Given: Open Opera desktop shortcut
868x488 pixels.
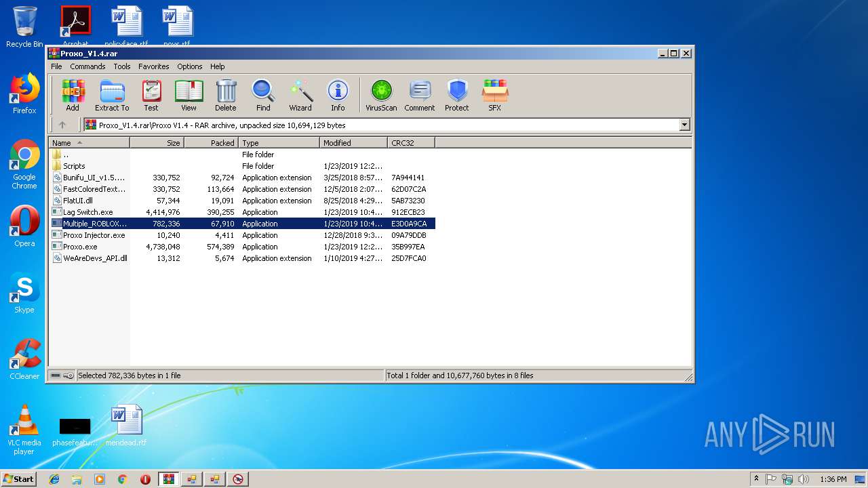Looking at the screenshot, I should pos(24,226).
